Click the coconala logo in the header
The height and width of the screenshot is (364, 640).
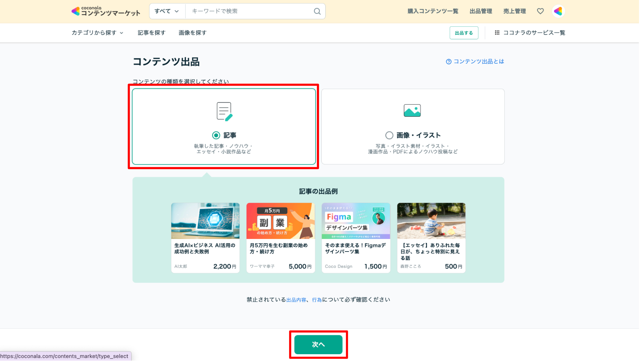tap(105, 11)
